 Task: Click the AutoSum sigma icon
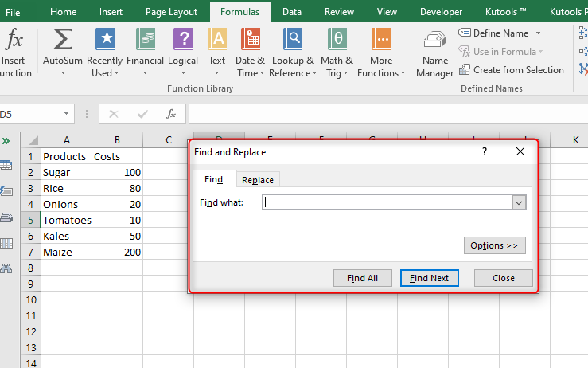coord(63,39)
